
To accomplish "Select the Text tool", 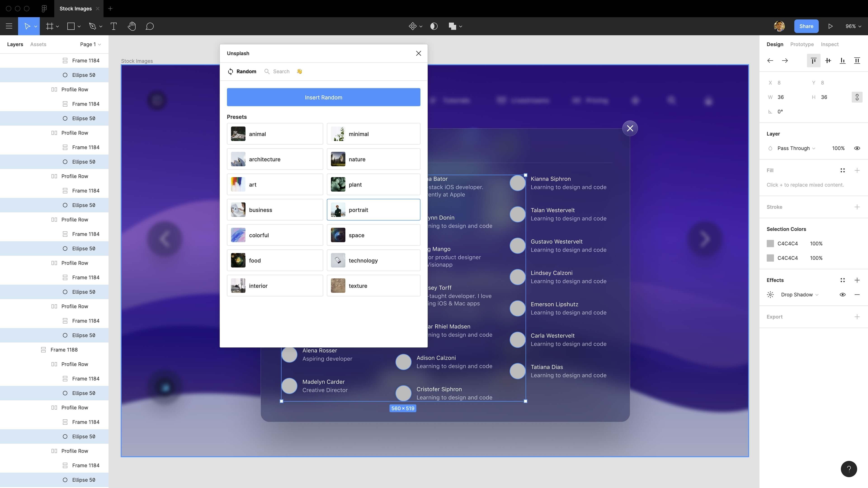I will point(113,26).
